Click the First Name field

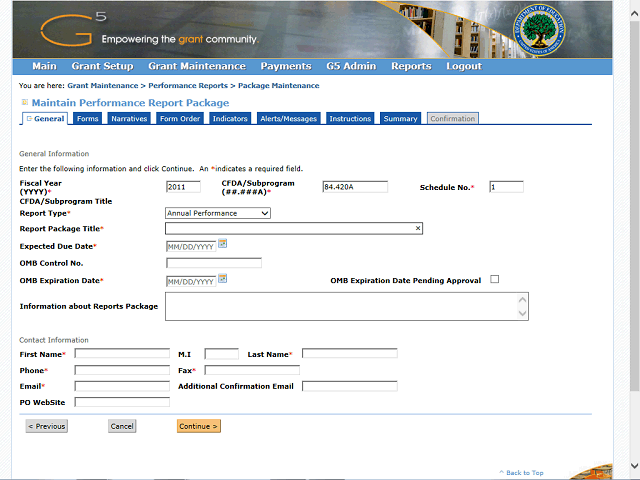click(122, 353)
